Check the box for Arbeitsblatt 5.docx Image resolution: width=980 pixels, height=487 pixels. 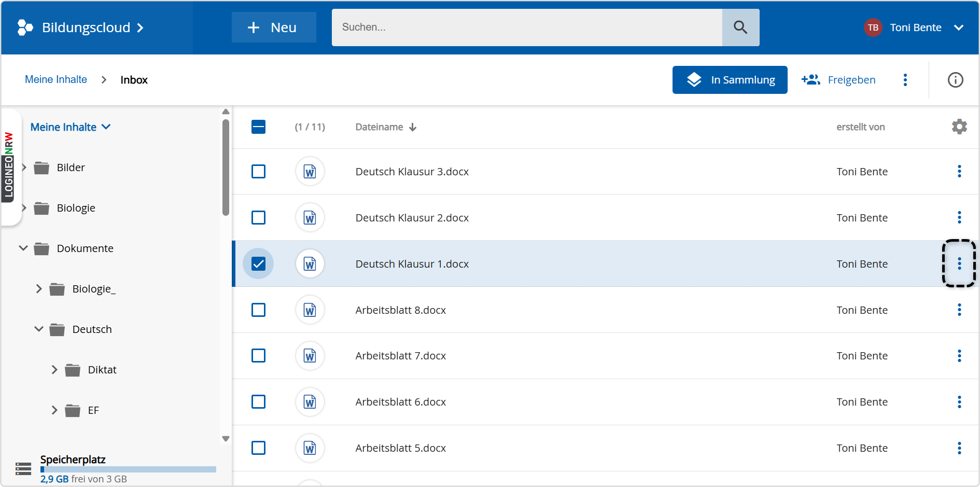click(x=258, y=448)
